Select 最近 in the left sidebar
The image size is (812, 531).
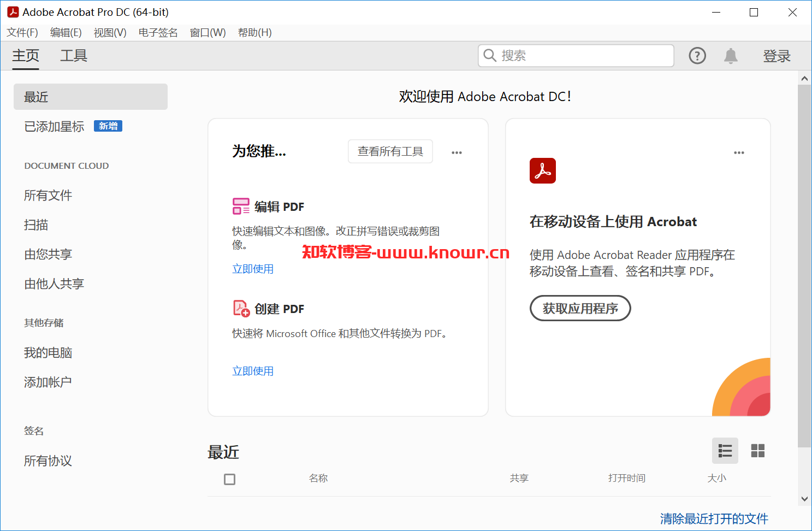pos(91,97)
